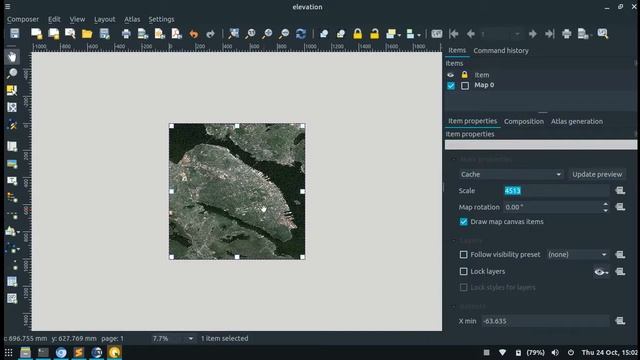Open the Cache preview mode dropdown
This screenshot has height=360, width=640.
(x=511, y=174)
